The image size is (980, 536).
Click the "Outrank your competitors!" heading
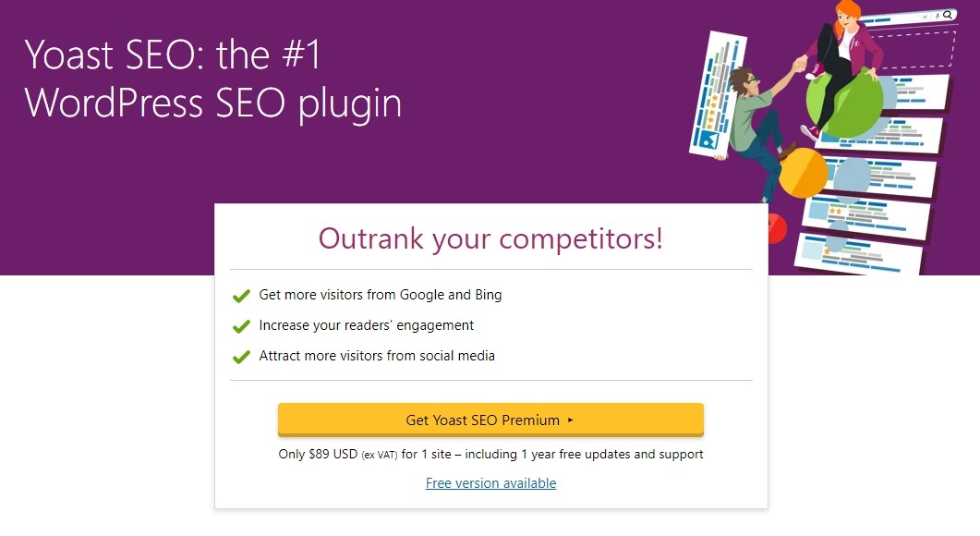(x=490, y=238)
